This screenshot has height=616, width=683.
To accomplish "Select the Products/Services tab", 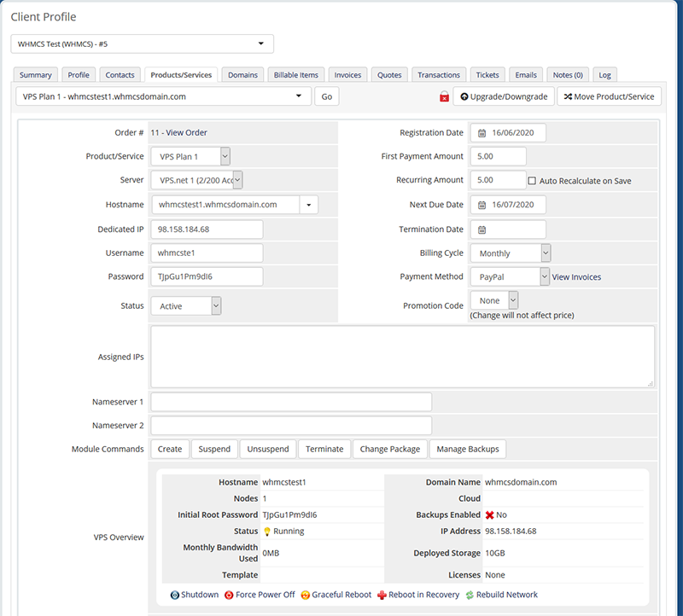I will pyautogui.click(x=181, y=75).
